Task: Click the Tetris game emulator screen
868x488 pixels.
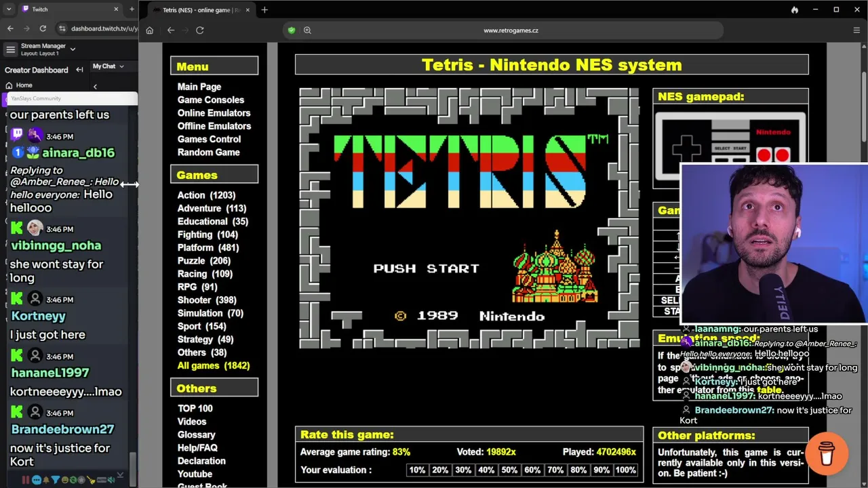Action: tap(469, 218)
